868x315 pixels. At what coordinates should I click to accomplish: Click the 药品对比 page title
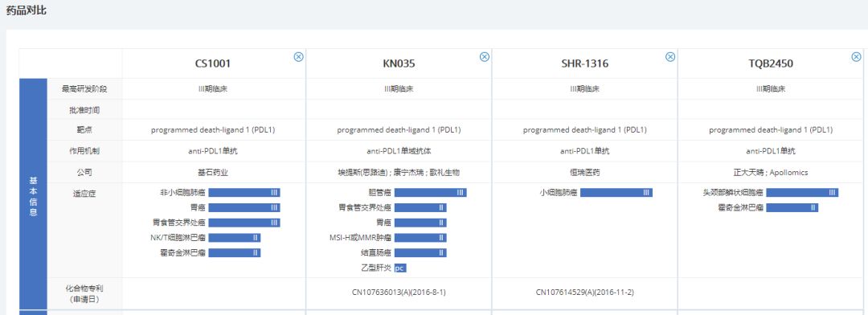(26, 10)
